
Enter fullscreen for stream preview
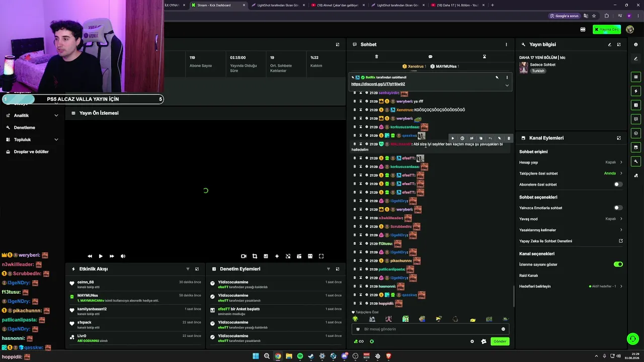pos(321,256)
